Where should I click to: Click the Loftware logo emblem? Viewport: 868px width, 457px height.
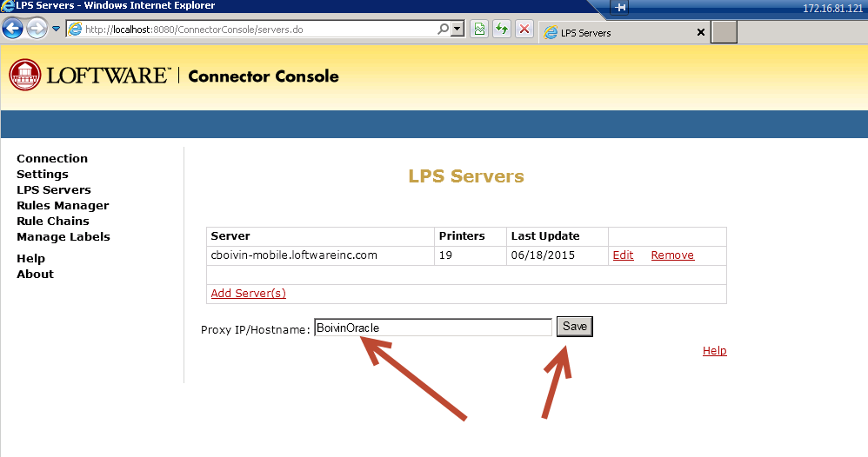pos(25,75)
